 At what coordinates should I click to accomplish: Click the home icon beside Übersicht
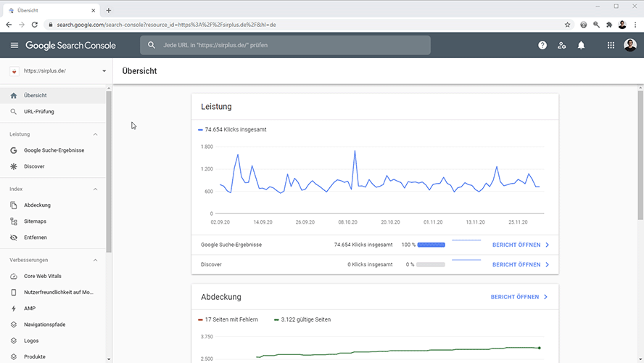pos(14,95)
